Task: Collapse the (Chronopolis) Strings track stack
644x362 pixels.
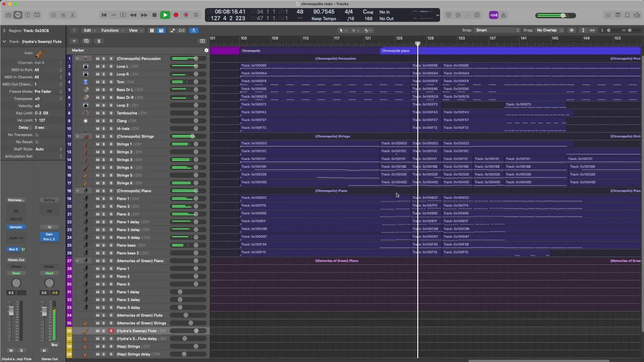Action: coord(77,136)
